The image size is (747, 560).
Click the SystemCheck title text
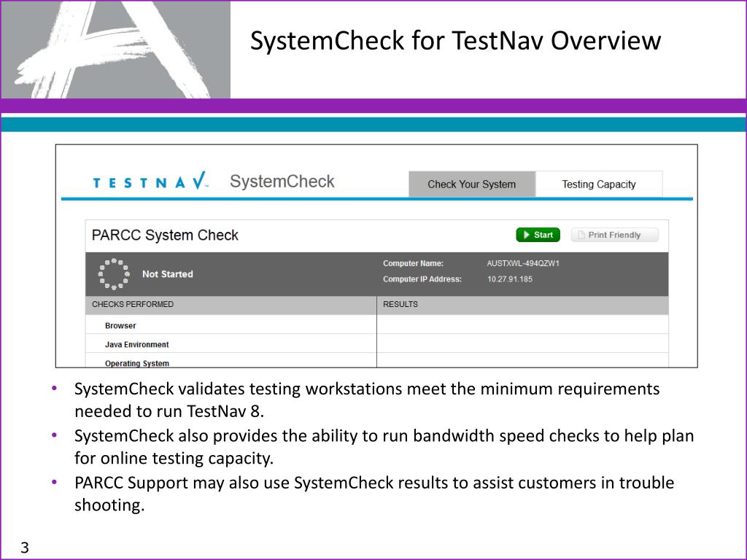pyautogui.click(x=282, y=182)
